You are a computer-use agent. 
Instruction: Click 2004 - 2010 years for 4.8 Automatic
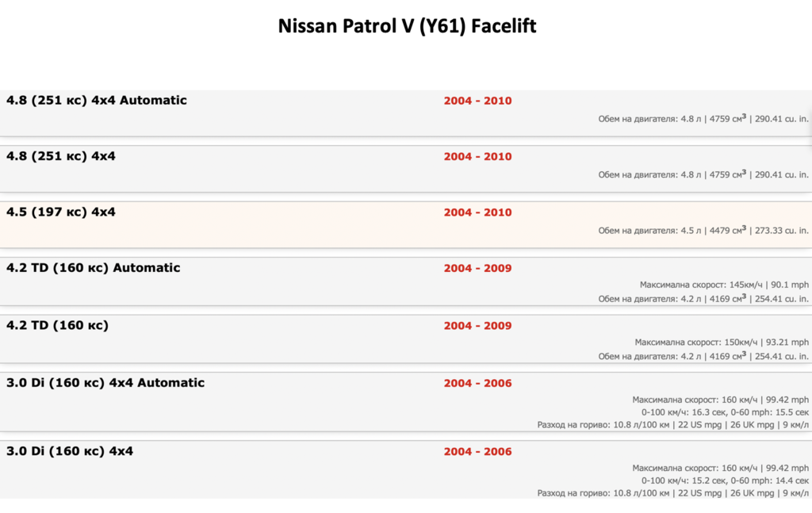477,101
